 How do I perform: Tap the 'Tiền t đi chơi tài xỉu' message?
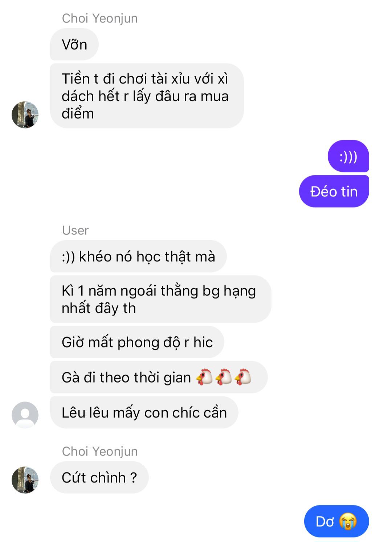[x=147, y=96]
